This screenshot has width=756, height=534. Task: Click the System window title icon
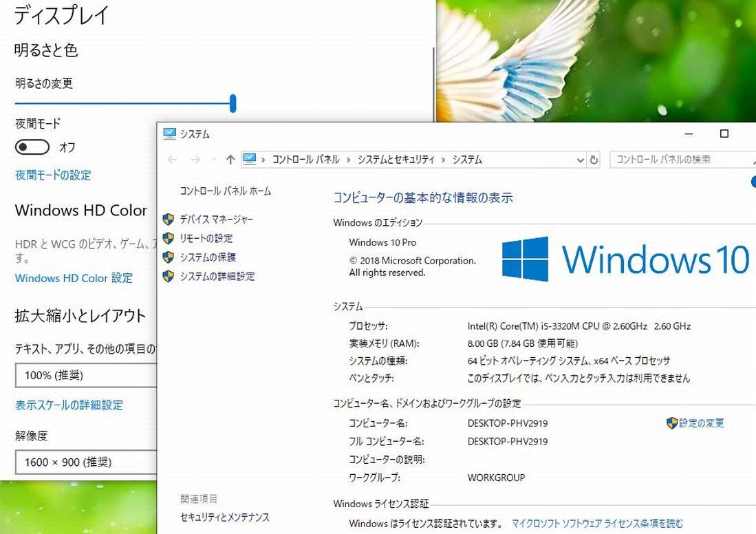point(170,133)
